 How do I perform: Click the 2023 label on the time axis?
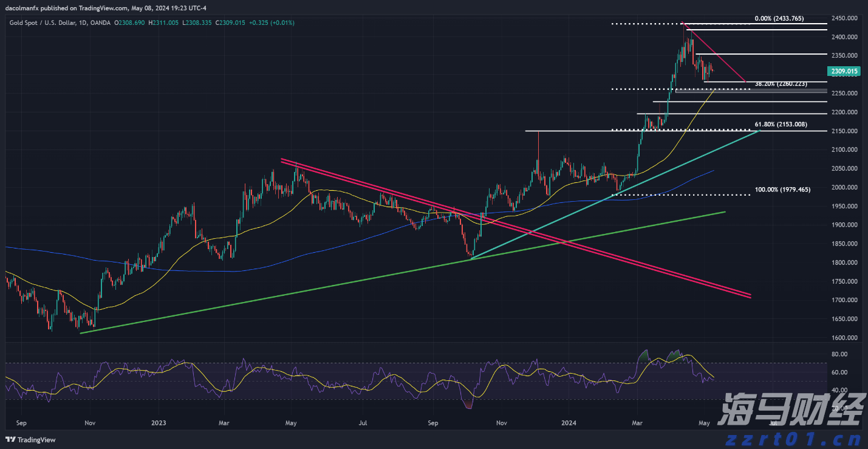click(159, 422)
